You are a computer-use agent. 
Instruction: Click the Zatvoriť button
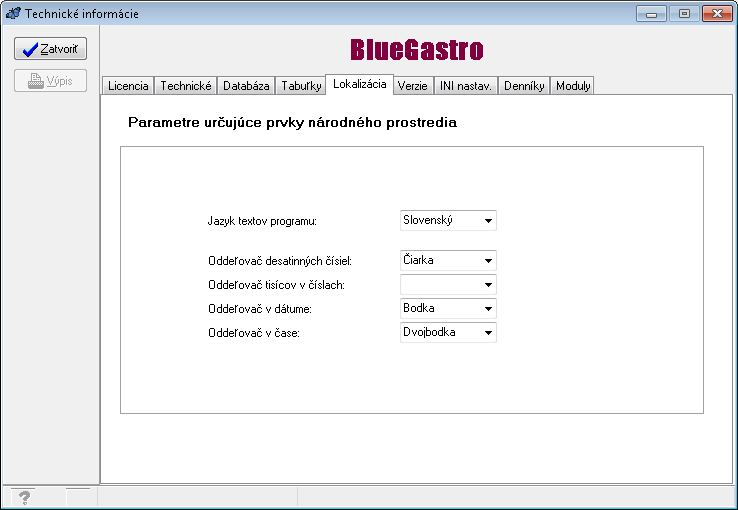pos(50,48)
